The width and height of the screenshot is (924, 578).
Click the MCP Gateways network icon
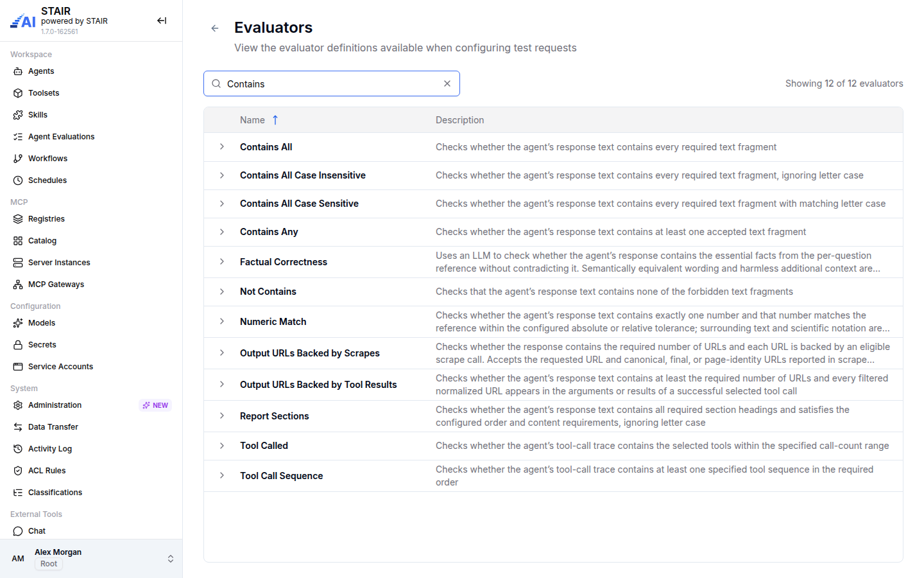pos(18,285)
